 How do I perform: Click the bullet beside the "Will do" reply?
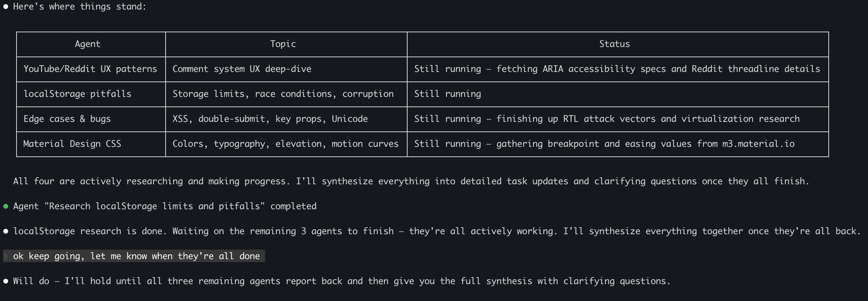pos(6,281)
